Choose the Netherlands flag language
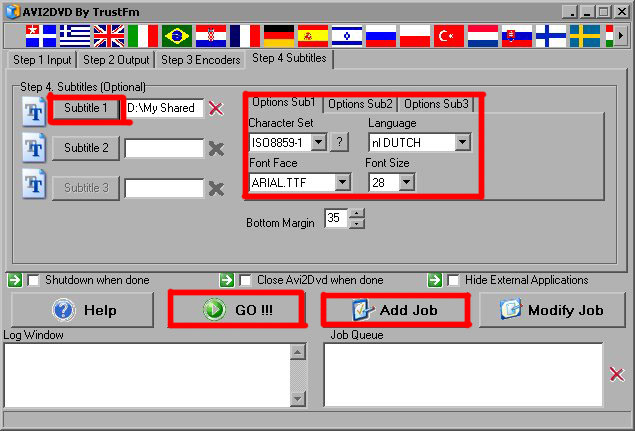 pos(483,36)
